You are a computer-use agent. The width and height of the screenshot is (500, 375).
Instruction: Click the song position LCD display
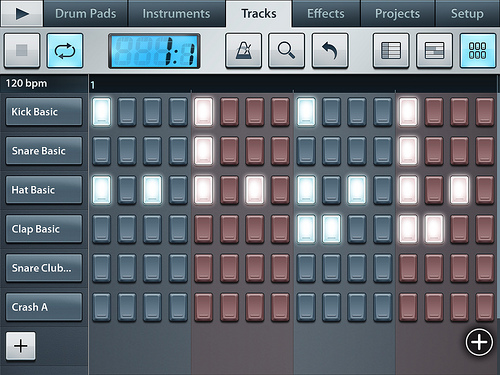click(x=154, y=51)
